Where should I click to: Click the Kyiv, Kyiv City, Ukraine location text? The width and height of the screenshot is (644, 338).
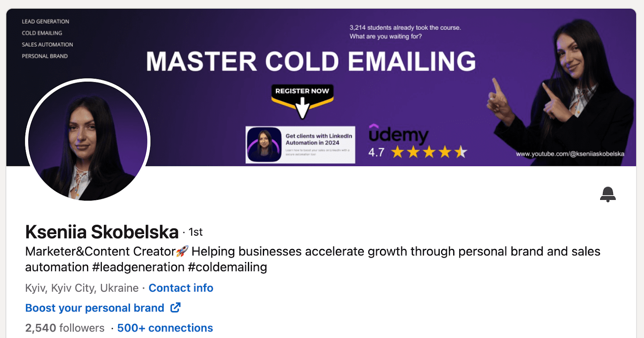pyautogui.click(x=82, y=288)
